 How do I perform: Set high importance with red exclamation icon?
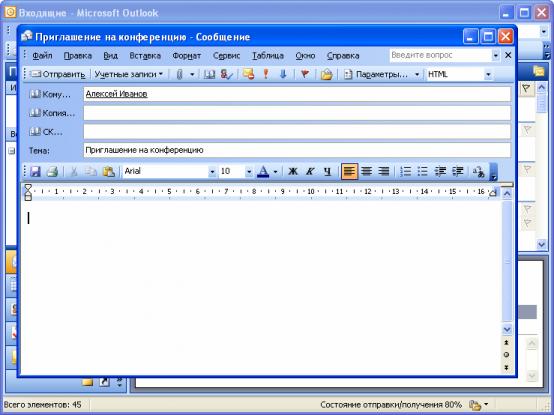click(x=266, y=75)
